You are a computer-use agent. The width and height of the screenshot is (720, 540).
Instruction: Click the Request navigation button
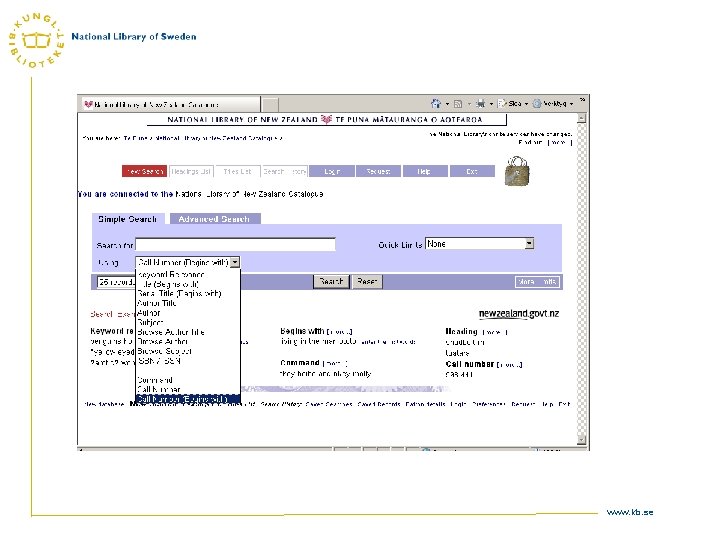[x=378, y=171]
